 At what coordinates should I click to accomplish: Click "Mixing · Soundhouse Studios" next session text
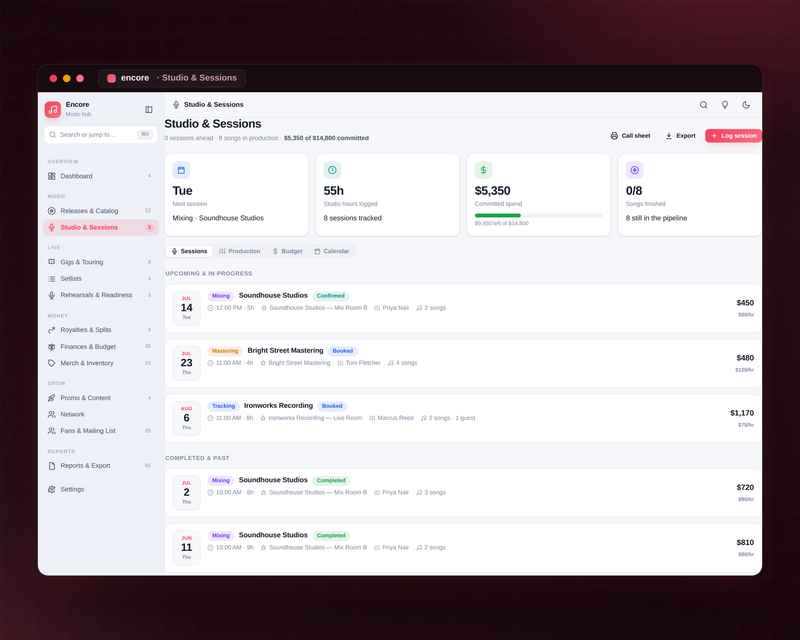[218, 218]
